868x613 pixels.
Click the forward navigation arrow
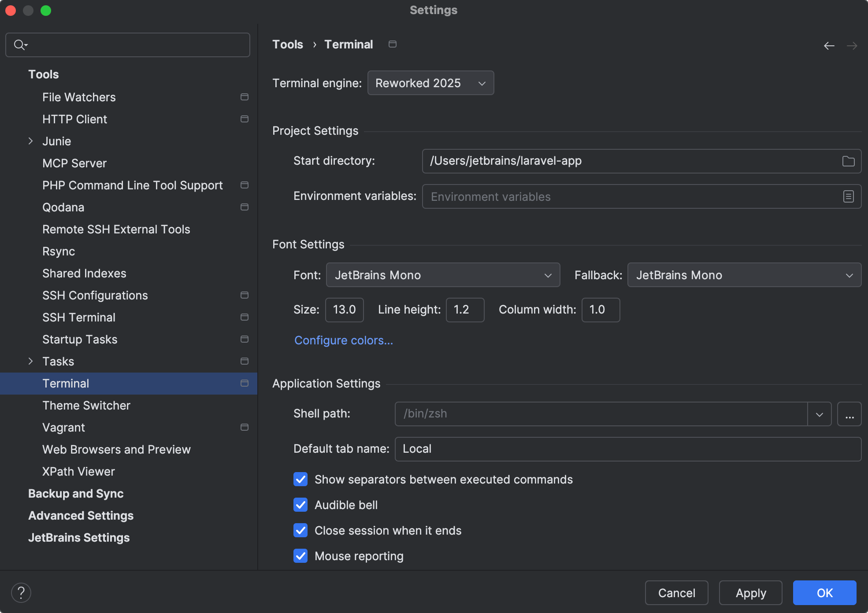point(852,45)
